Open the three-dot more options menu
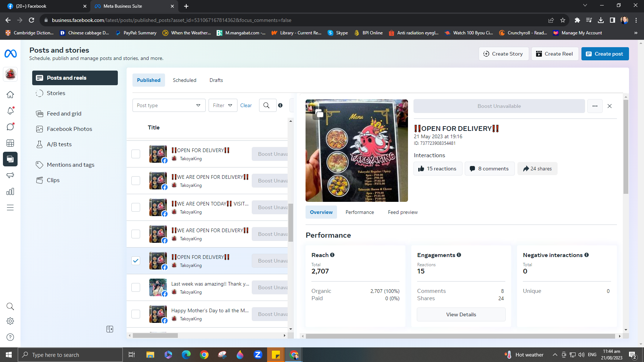Viewport: 644px width, 362px height. tap(595, 106)
